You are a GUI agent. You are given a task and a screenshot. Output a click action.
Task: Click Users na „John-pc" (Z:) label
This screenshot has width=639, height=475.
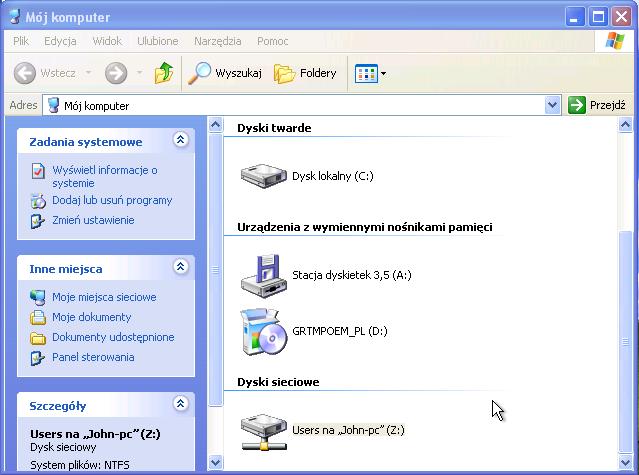click(x=348, y=430)
